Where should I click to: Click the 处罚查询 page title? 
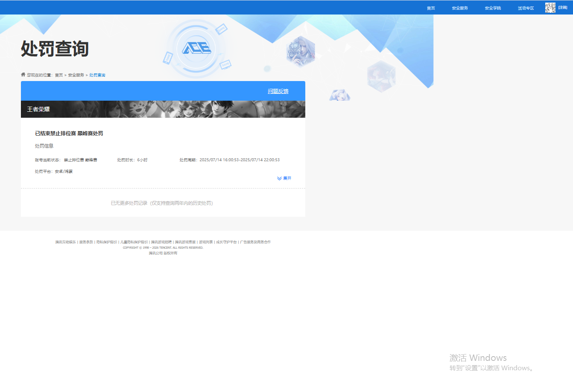pyautogui.click(x=55, y=49)
